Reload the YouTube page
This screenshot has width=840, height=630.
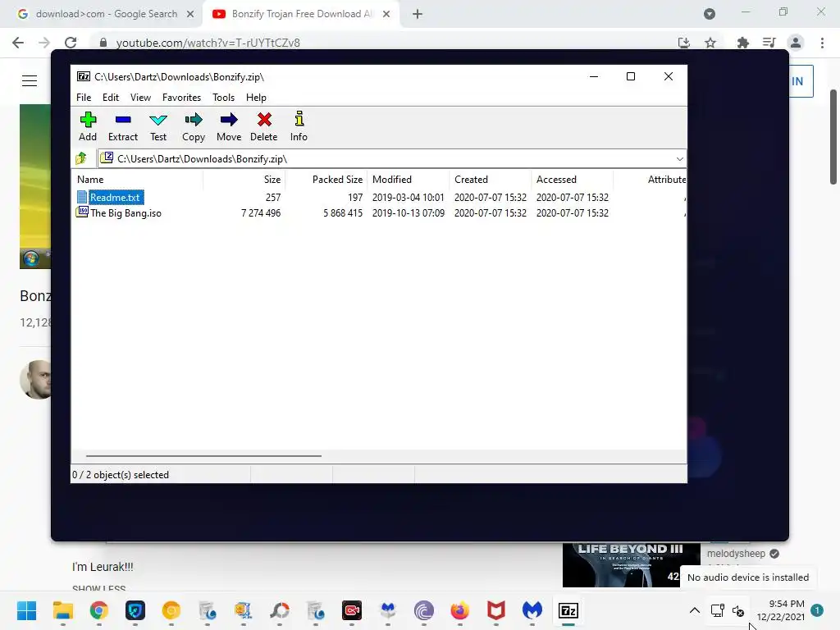coord(71,43)
